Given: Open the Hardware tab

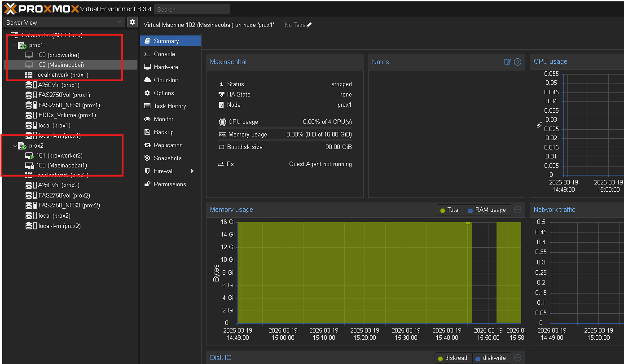Looking at the screenshot, I should click(x=171, y=67).
